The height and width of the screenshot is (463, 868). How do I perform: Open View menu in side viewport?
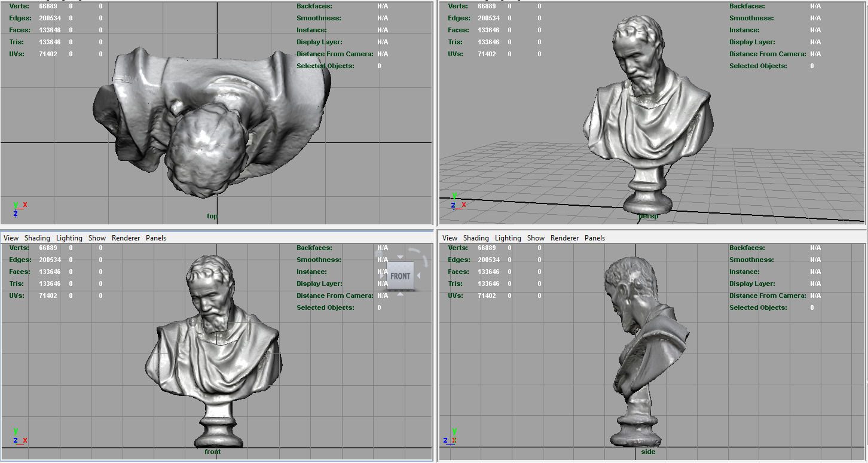450,238
